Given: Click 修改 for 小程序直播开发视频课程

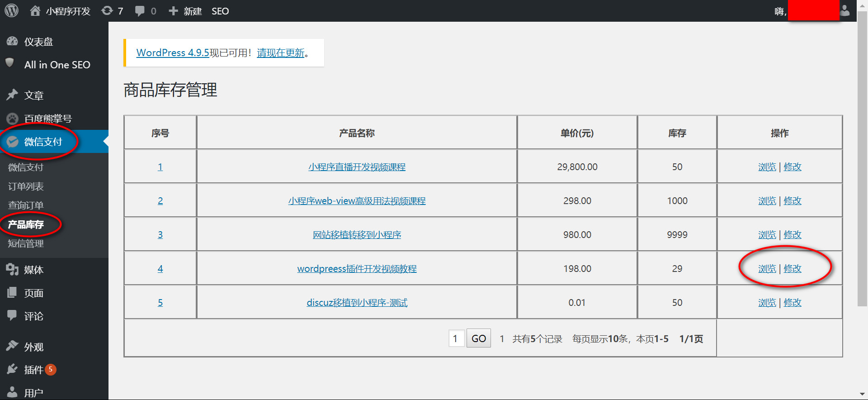Looking at the screenshot, I should coord(793,167).
